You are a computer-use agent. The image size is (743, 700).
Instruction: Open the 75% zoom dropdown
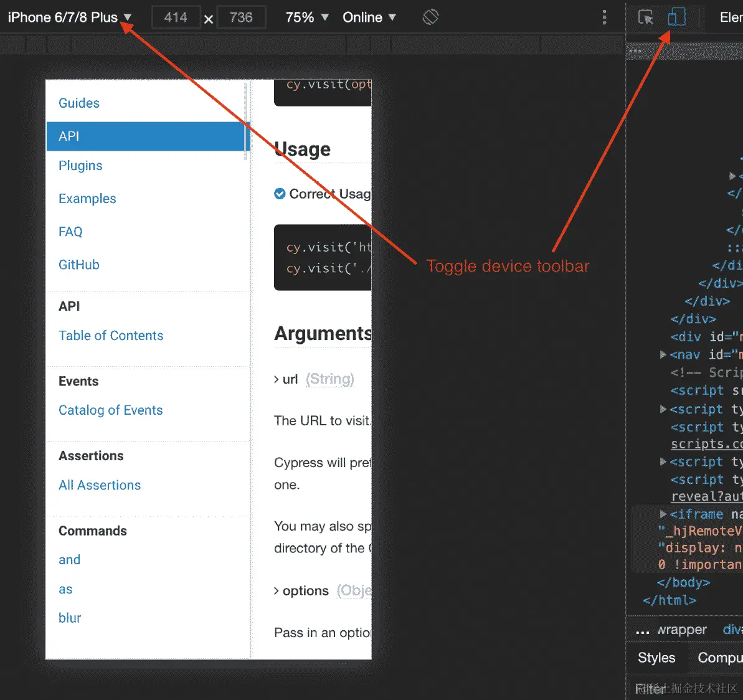pos(307,17)
